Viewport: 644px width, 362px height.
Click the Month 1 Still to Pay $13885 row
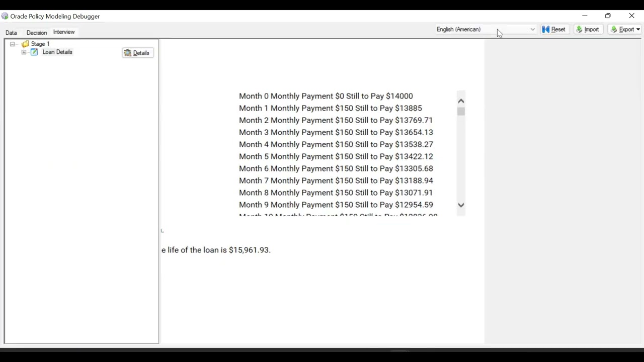tap(331, 108)
